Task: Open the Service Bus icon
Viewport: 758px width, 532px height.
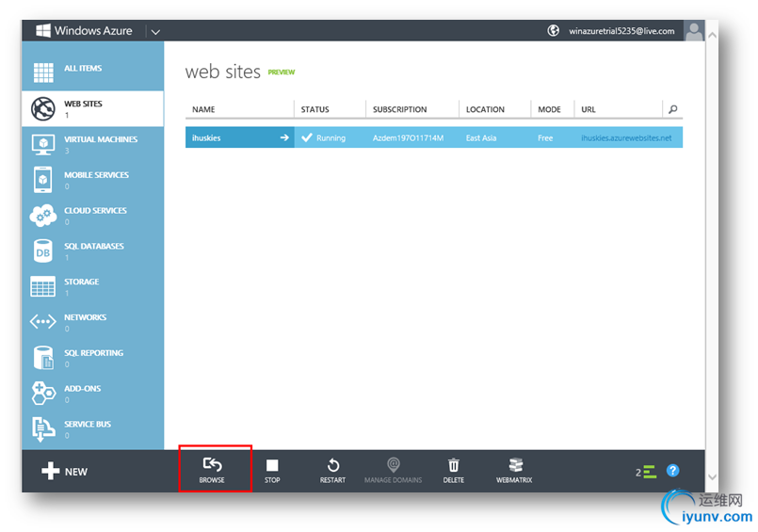Action: coord(43,429)
